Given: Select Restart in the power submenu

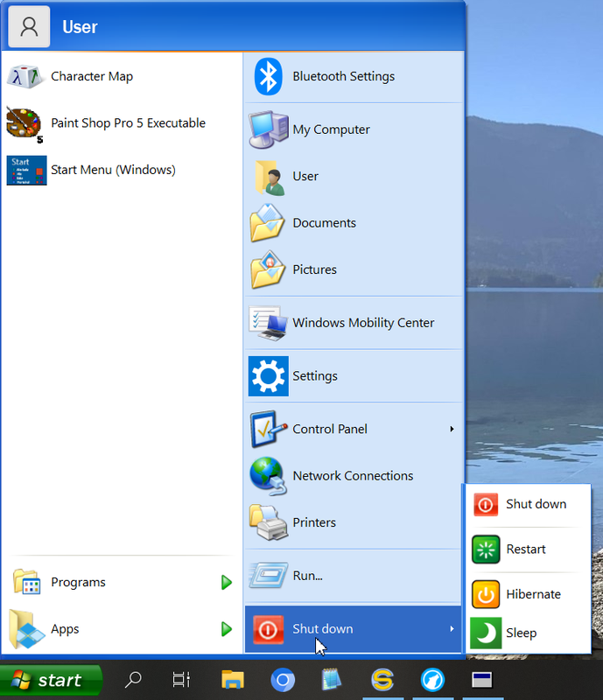Looking at the screenshot, I should coord(525,549).
